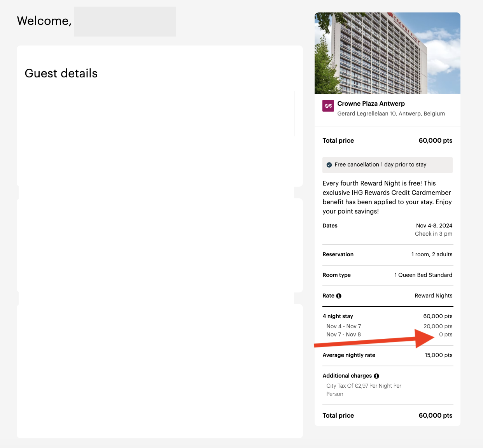This screenshot has height=448, width=483.
Task: Click the Crowne Plaza brand icon
Action: tap(328, 105)
